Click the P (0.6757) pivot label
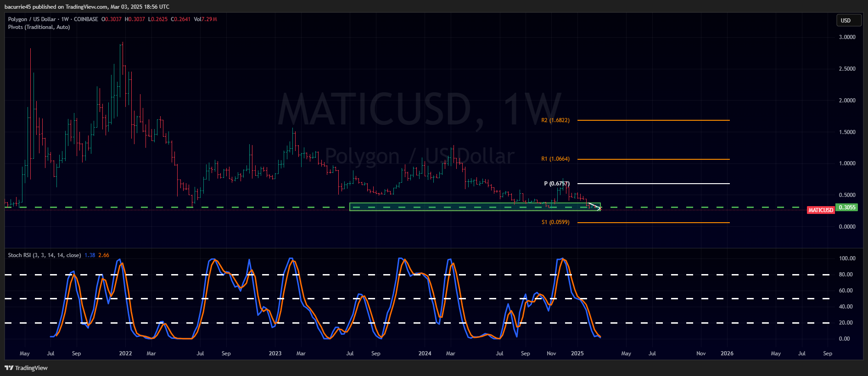Screen dimensions: 868x376 pyautogui.click(x=557, y=184)
